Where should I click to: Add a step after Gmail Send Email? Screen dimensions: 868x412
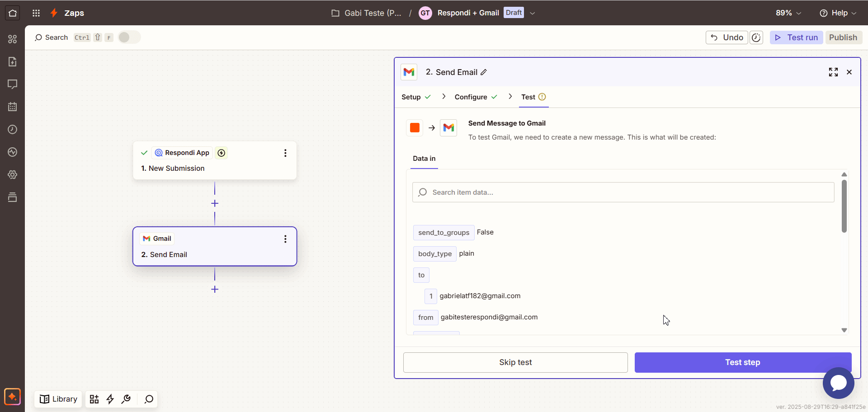(215, 290)
